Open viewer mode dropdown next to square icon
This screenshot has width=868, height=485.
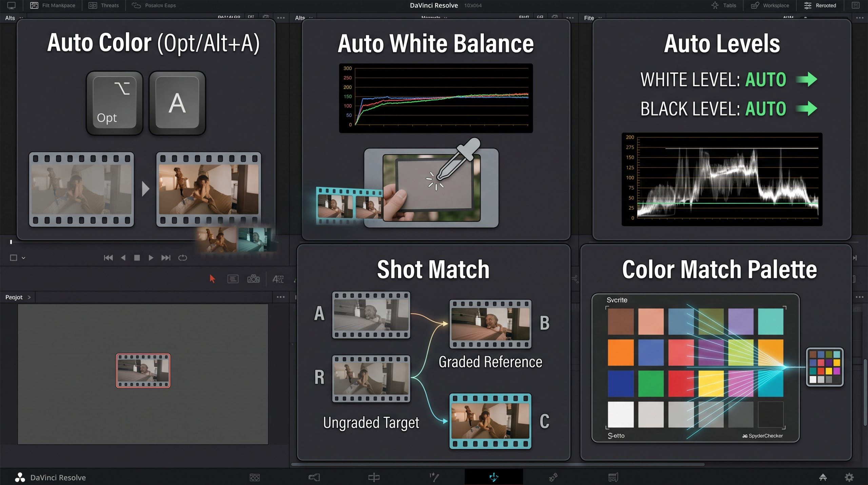click(x=23, y=258)
